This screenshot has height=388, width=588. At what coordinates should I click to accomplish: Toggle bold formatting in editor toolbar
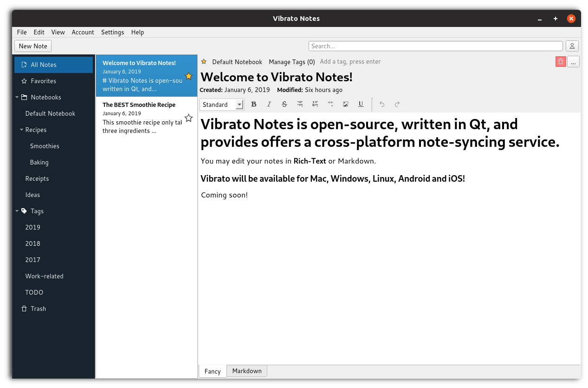[x=254, y=105]
